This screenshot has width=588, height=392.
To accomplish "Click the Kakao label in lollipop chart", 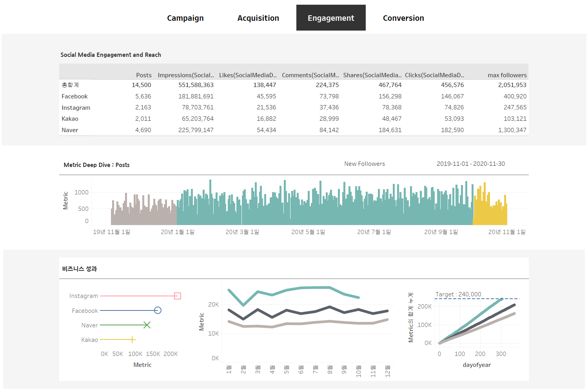I will 89,340.
